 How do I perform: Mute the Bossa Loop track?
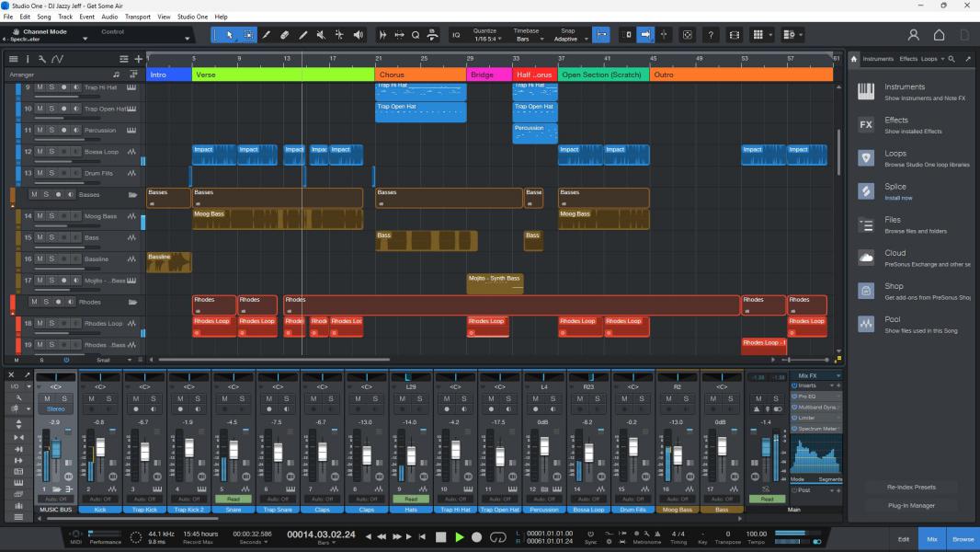[x=40, y=152]
